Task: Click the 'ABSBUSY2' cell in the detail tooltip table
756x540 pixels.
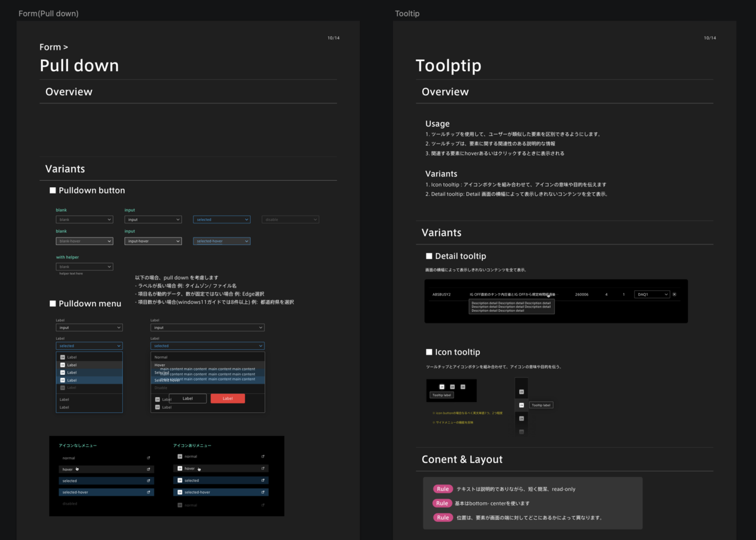Action: coord(442,294)
